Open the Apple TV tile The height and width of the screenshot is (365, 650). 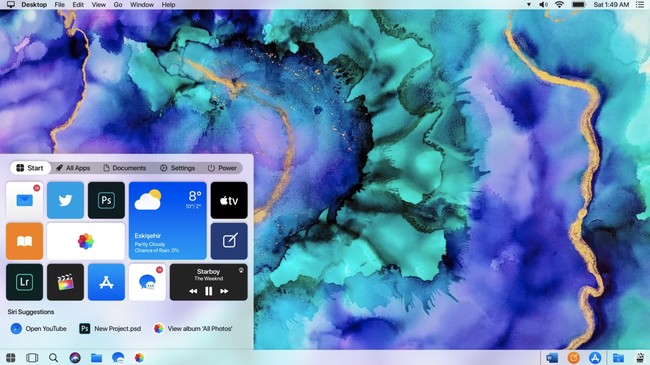click(229, 200)
